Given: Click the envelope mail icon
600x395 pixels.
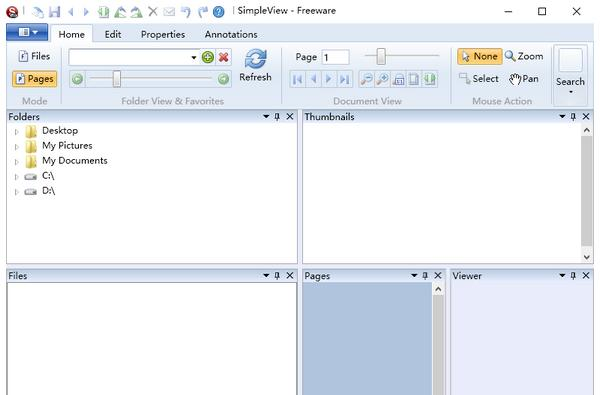Looking at the screenshot, I should click(x=169, y=12).
